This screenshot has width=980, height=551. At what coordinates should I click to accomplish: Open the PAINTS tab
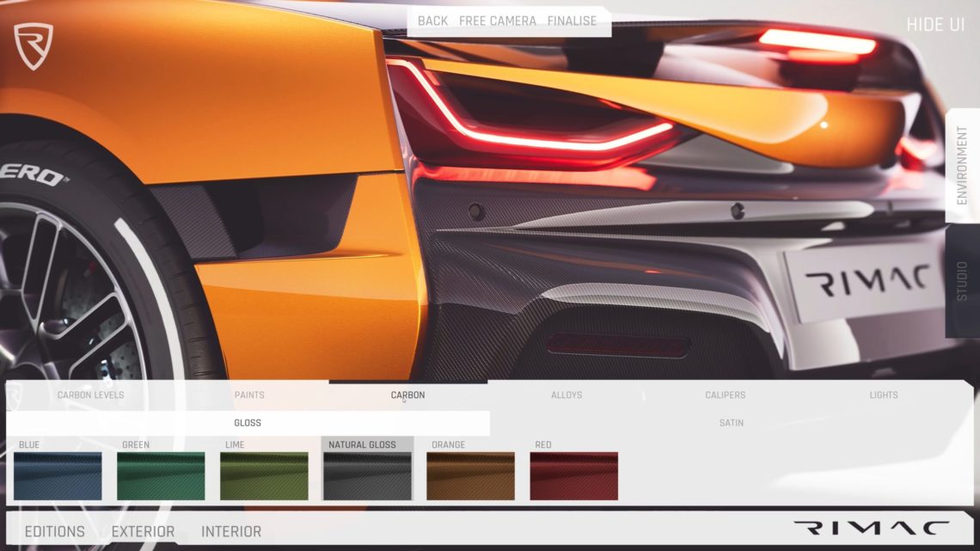249,395
